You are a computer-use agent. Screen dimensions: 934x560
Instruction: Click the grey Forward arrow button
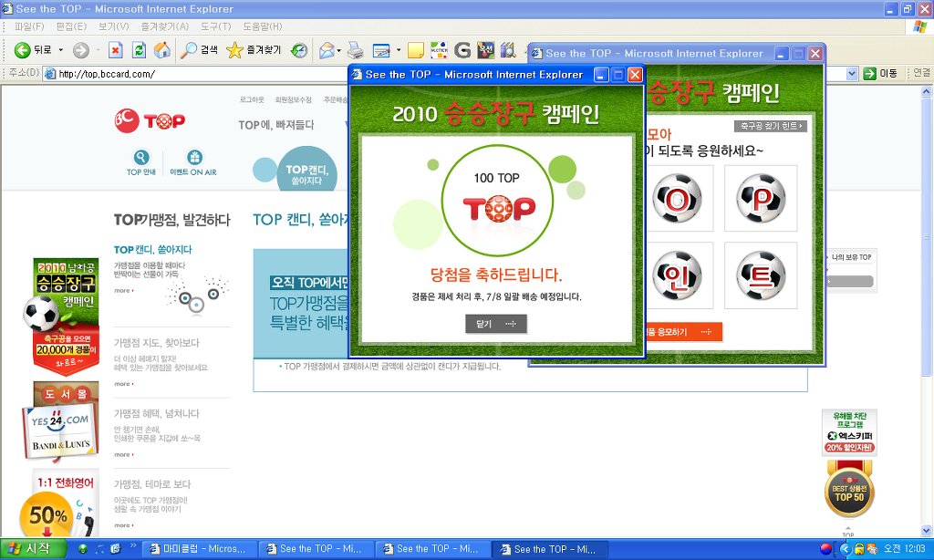pos(81,50)
